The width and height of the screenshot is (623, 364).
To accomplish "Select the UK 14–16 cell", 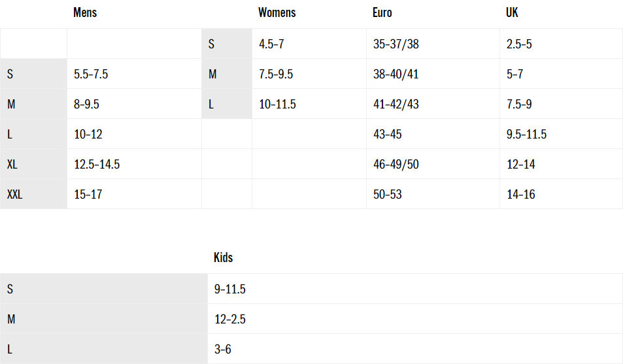I will click(x=520, y=194).
